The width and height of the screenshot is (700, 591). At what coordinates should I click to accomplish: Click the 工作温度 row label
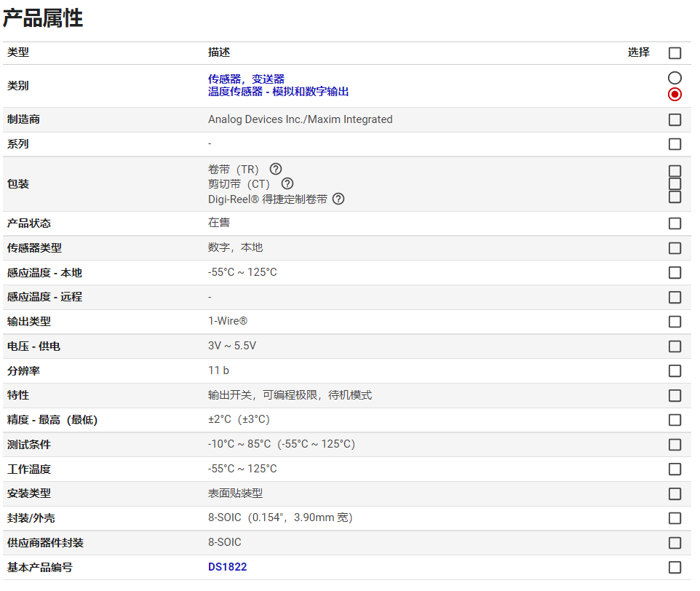(x=28, y=469)
